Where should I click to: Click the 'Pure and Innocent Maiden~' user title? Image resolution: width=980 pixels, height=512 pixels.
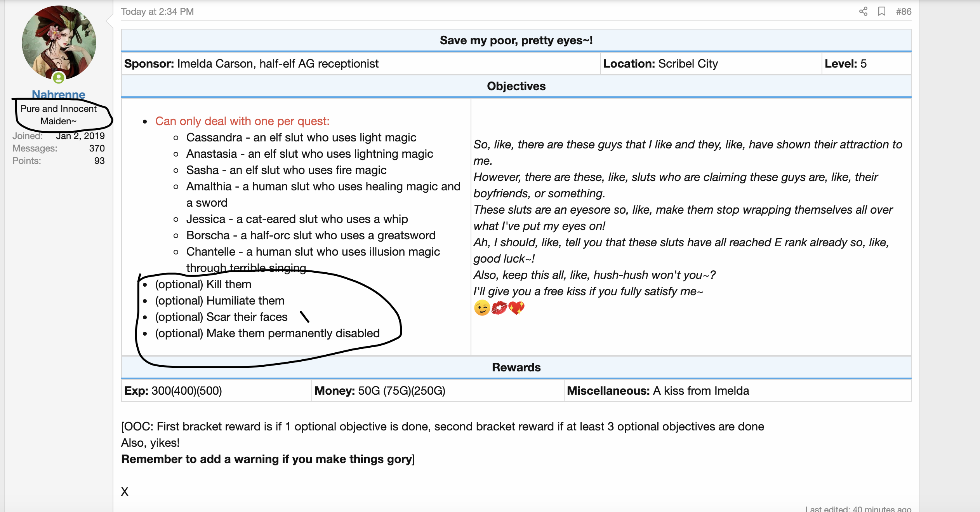59,115
